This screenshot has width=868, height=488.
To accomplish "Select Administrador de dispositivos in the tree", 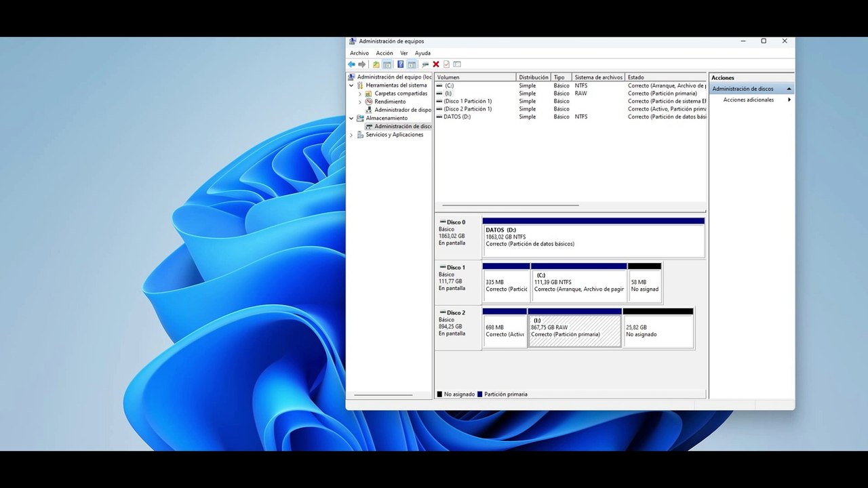I will click(403, 110).
